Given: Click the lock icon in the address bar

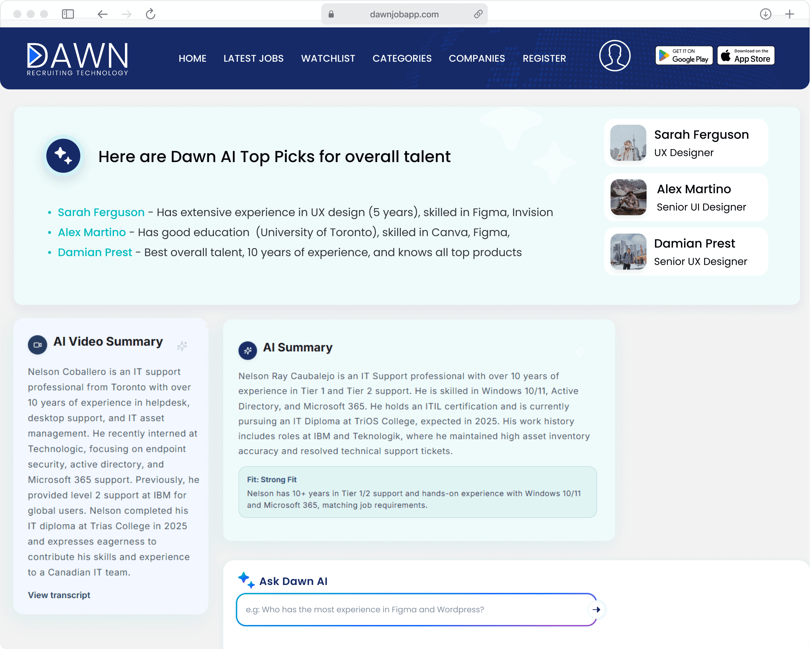Looking at the screenshot, I should (331, 14).
